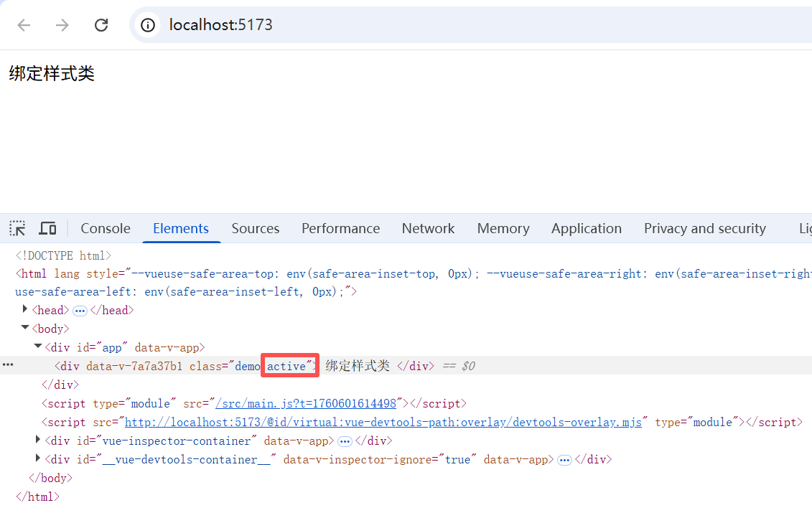Select the DOCTYPE html line
This screenshot has height=523, width=812.
[64, 255]
